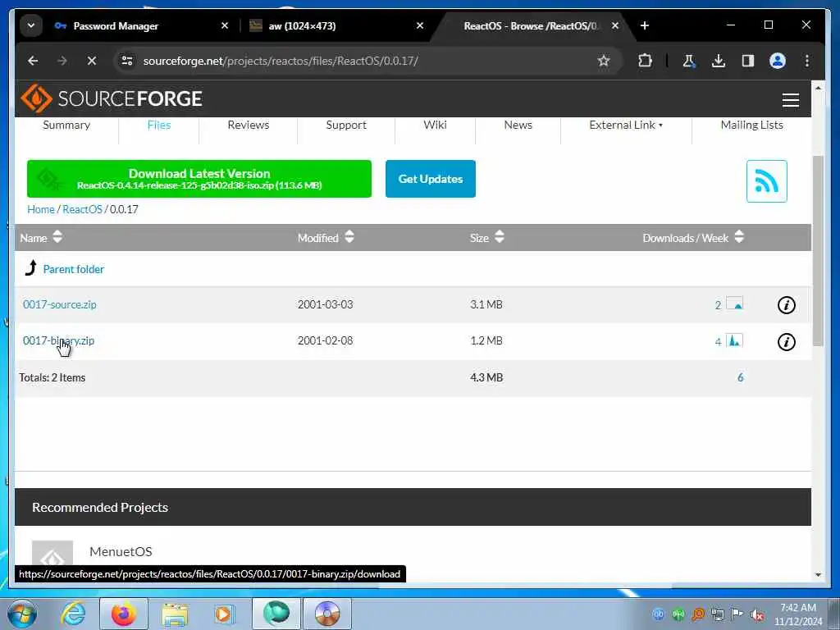
Task: Expand the External Link dropdown
Action: [626, 125]
